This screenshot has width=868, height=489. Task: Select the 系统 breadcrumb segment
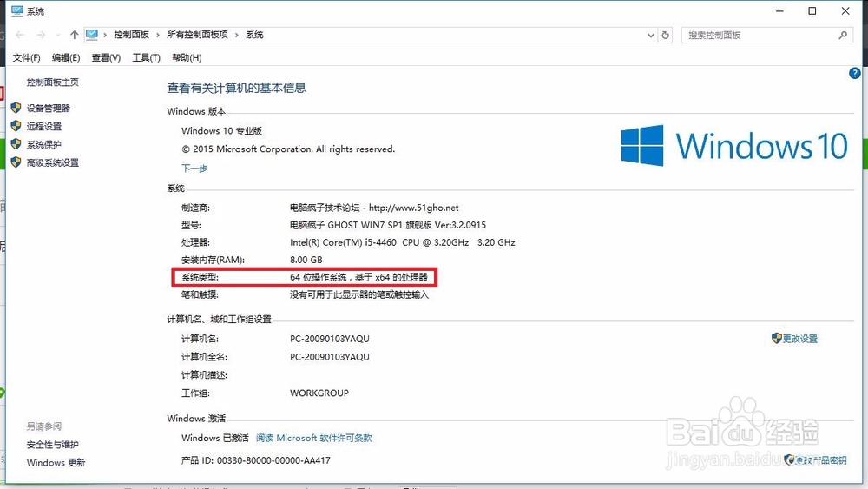[x=254, y=35]
